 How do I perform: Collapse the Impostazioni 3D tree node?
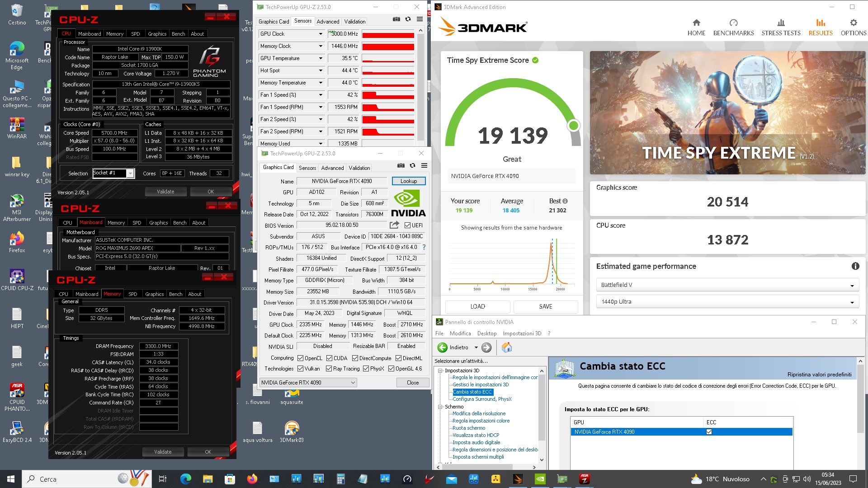pos(440,371)
